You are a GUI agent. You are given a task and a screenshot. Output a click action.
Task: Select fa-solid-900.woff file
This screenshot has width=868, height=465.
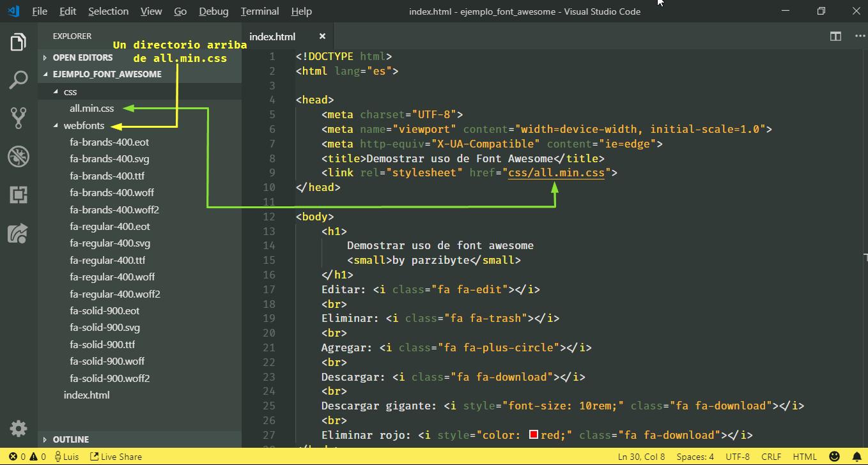click(107, 362)
